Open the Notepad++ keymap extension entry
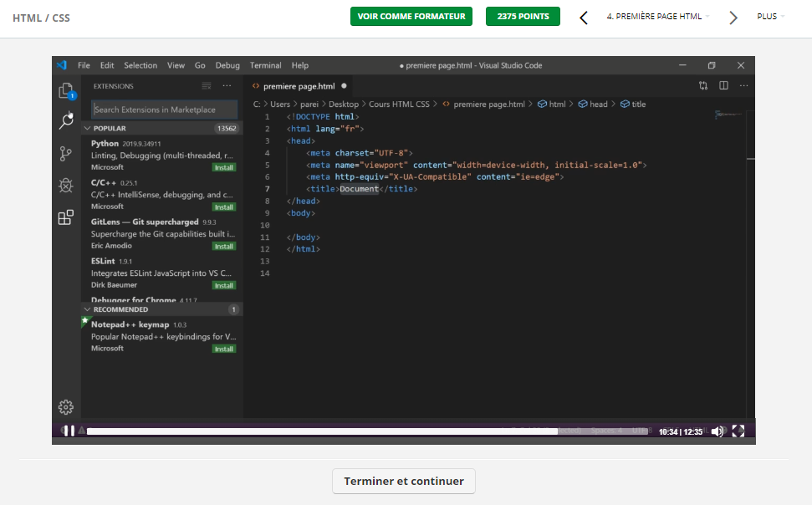Image resolution: width=812 pixels, height=505 pixels. pyautogui.click(x=162, y=336)
